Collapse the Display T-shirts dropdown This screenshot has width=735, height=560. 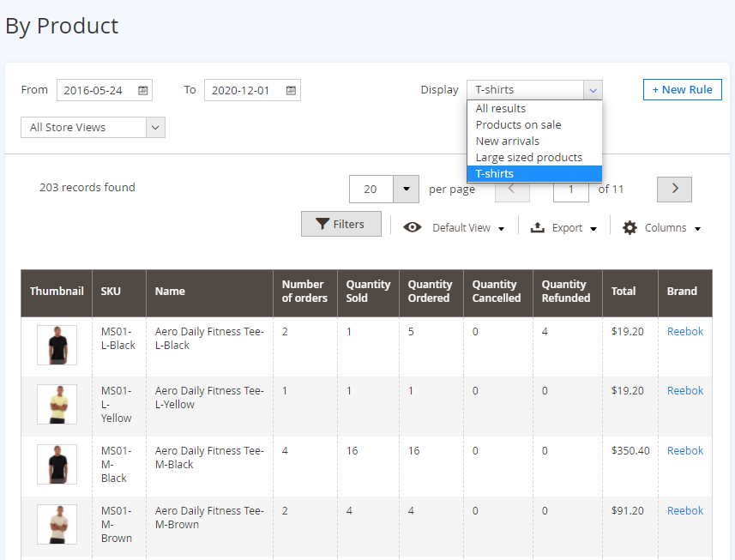(593, 90)
